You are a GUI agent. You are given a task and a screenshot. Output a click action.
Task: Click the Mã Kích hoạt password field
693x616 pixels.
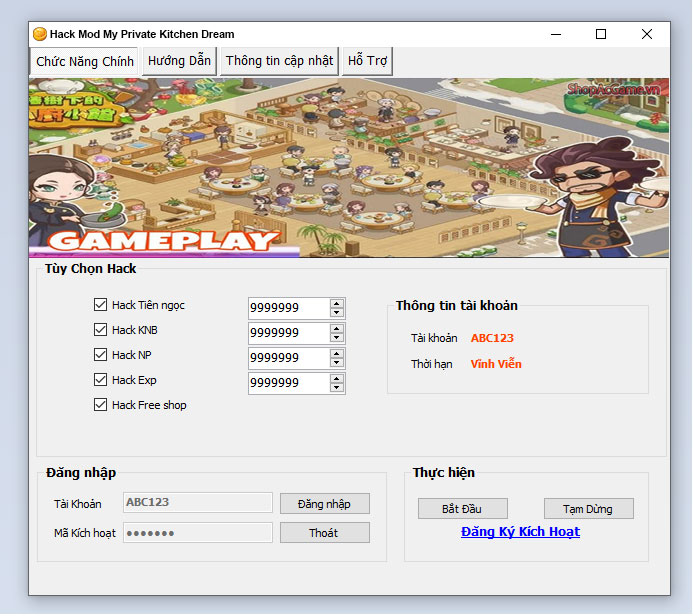click(x=198, y=533)
